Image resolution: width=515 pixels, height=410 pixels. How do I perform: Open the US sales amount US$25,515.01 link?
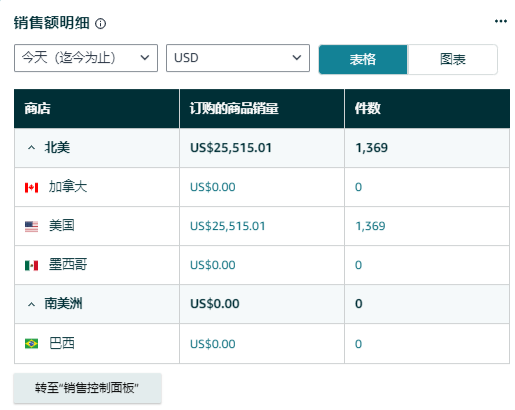click(228, 226)
